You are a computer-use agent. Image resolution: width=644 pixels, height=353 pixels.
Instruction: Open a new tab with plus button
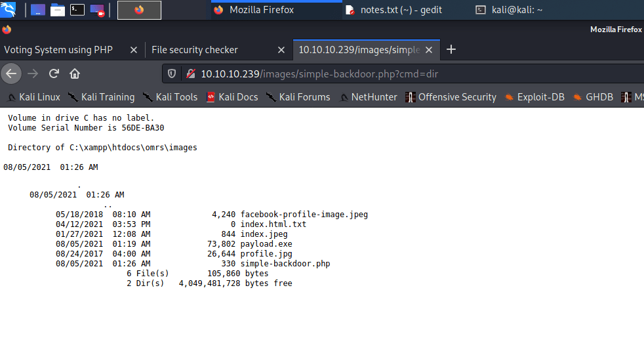tap(451, 50)
